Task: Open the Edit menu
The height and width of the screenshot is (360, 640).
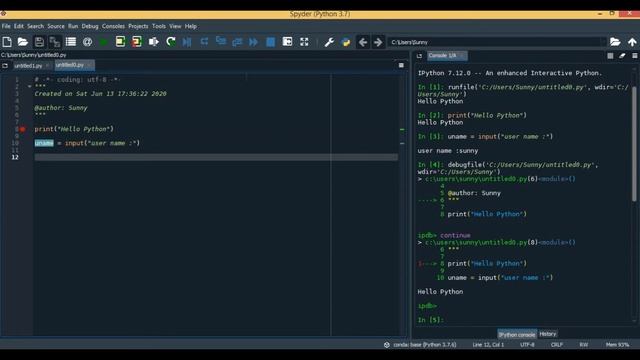Action: [19, 26]
